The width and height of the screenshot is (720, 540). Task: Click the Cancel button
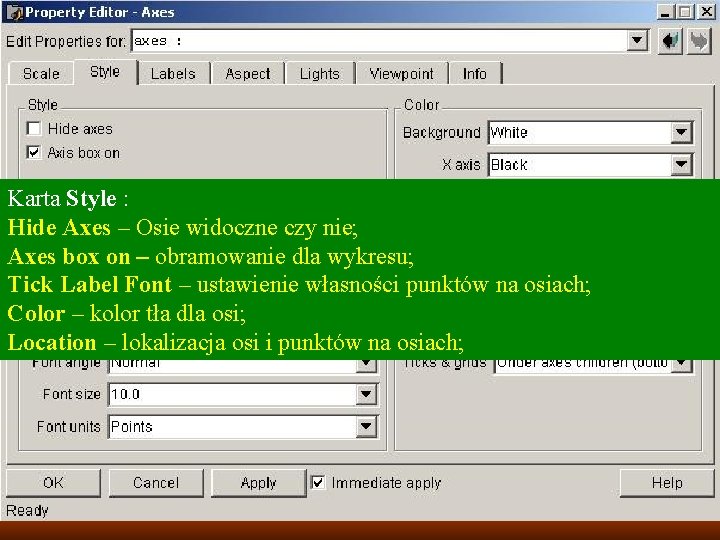coord(156,483)
